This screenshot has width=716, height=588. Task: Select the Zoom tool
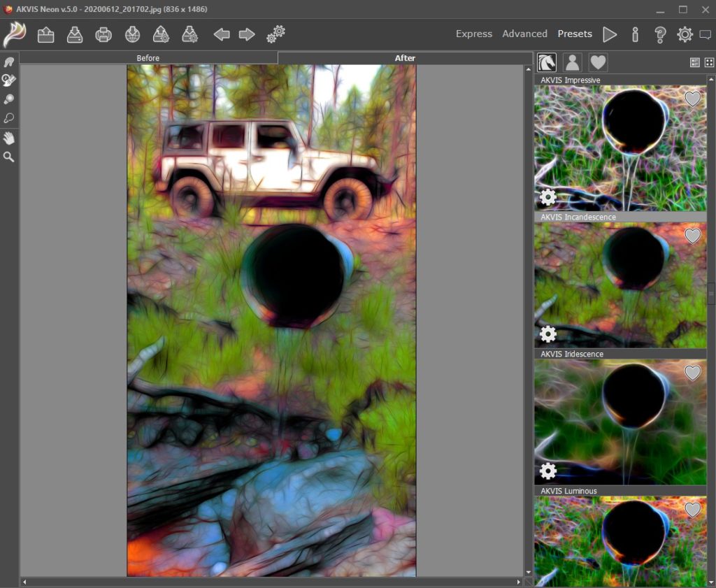(x=8, y=157)
